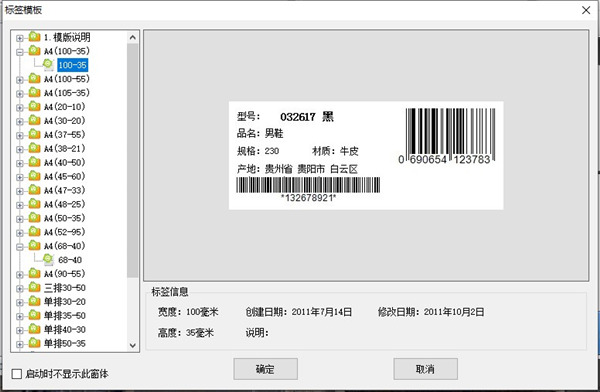Expand the 三排30-50 tree node
Screen dimensions: 600x392
[x=20, y=288]
